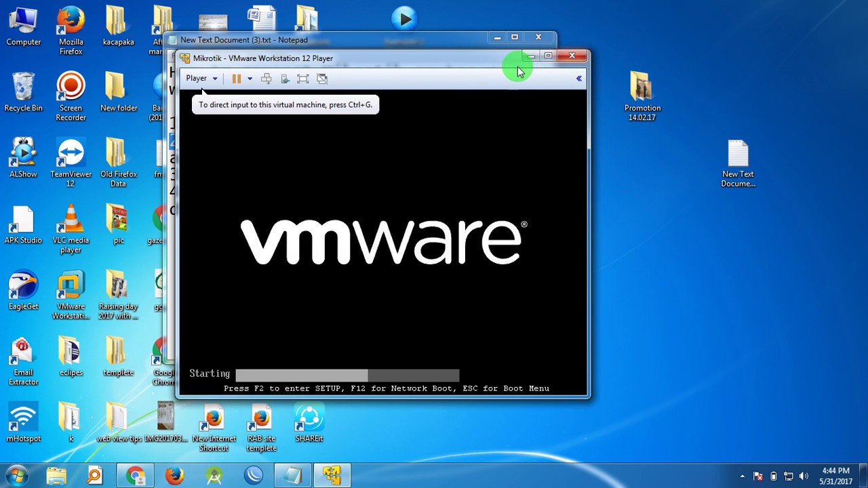Select the templete folder
The width and height of the screenshot is (868, 488).
pyautogui.click(x=118, y=357)
